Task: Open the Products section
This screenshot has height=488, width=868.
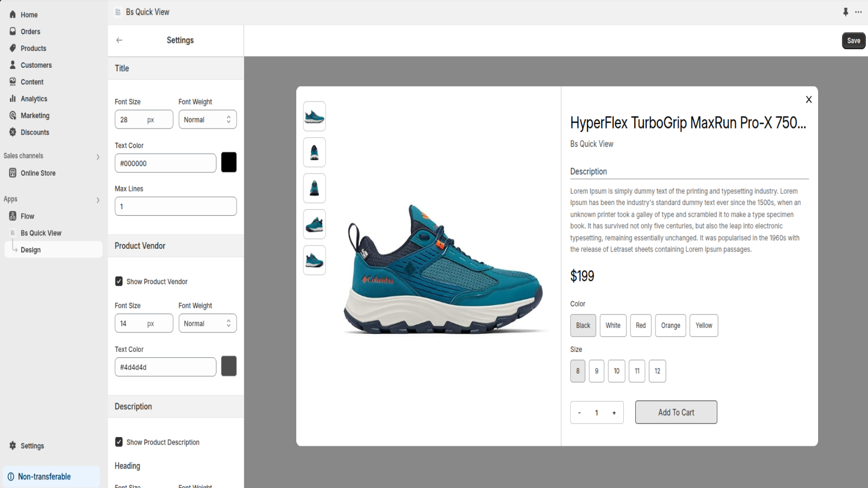Action: (x=34, y=48)
